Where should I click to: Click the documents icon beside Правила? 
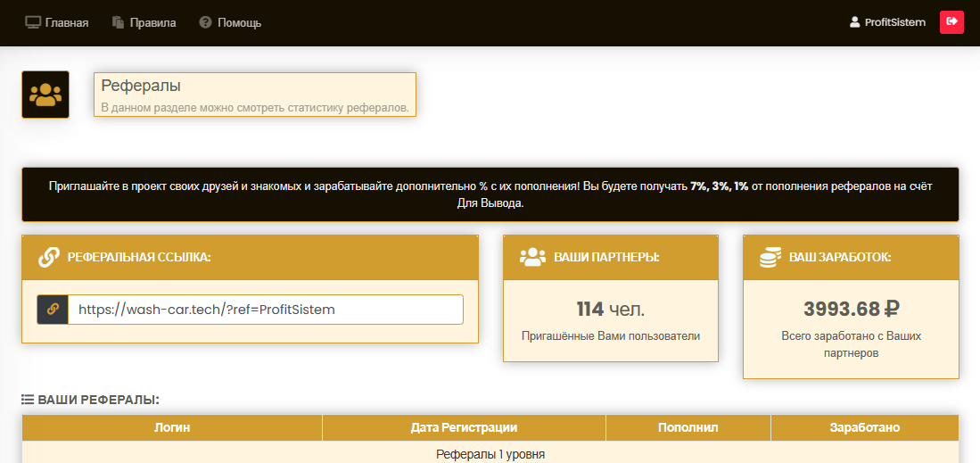[x=118, y=22]
